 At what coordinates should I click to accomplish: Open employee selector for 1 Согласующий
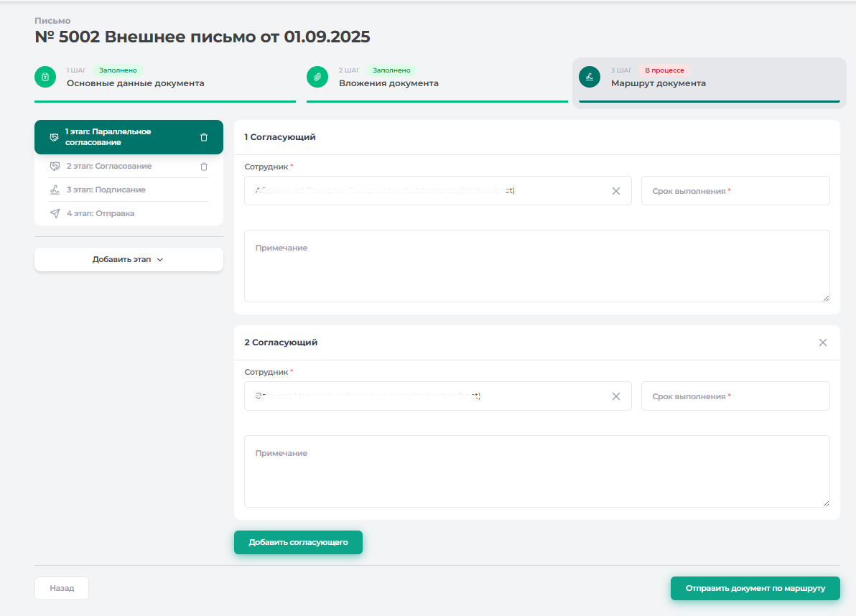(424, 191)
